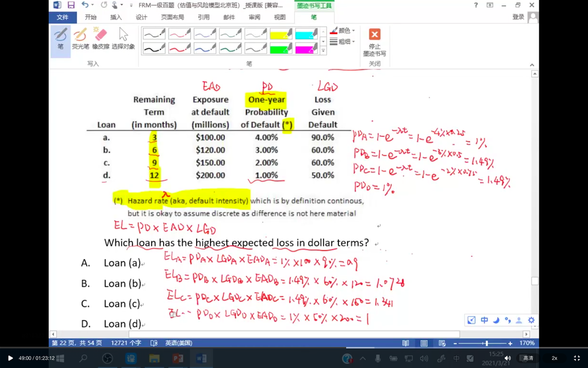The width and height of the screenshot is (588, 368).
Task: Zoom out with the minus button
Action: (x=455, y=343)
